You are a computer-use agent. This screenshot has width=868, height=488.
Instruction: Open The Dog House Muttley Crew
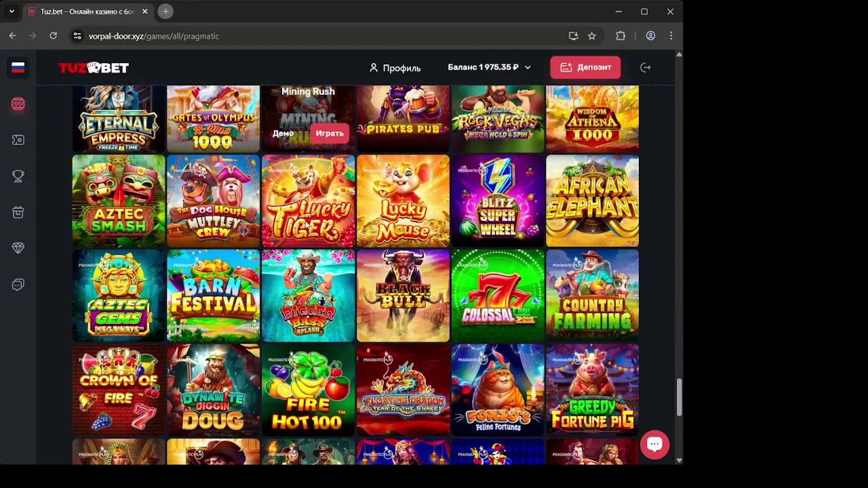click(x=214, y=201)
